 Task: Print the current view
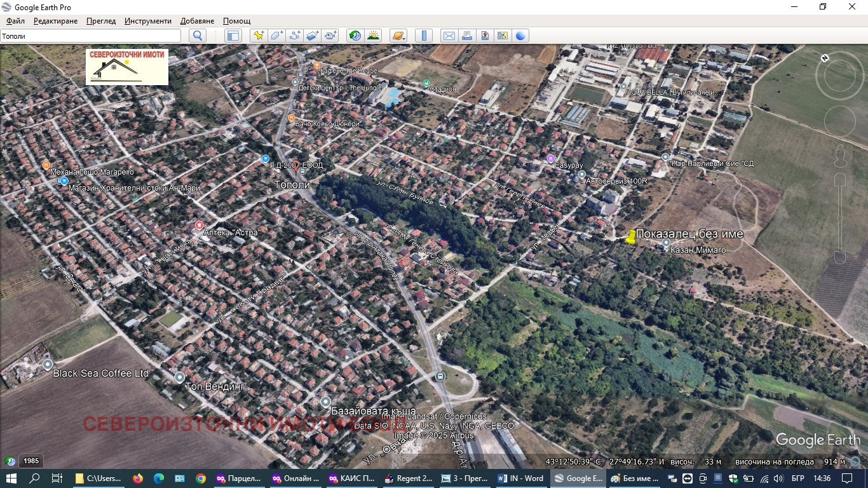[x=467, y=36]
